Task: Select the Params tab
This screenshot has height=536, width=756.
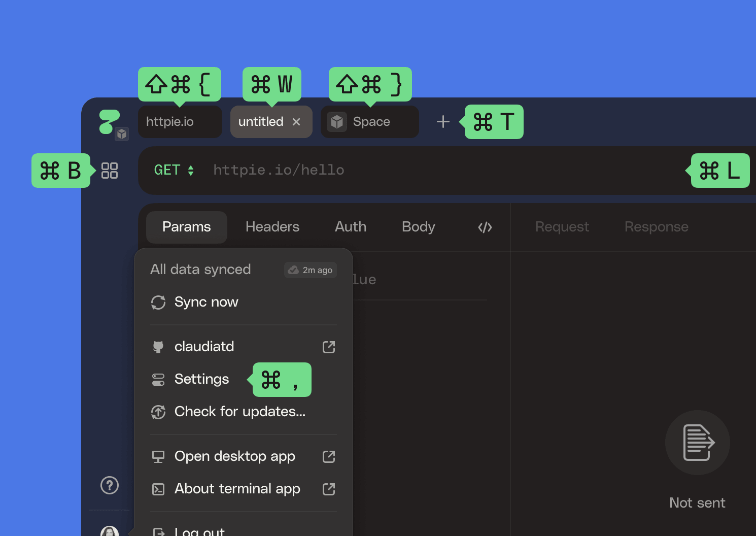Action: coord(187,227)
